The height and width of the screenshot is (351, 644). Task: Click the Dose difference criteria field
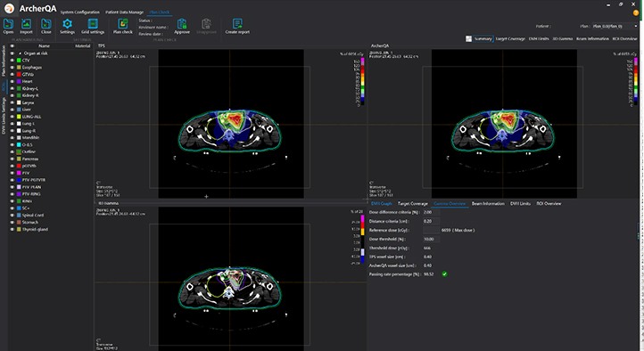tap(431, 212)
